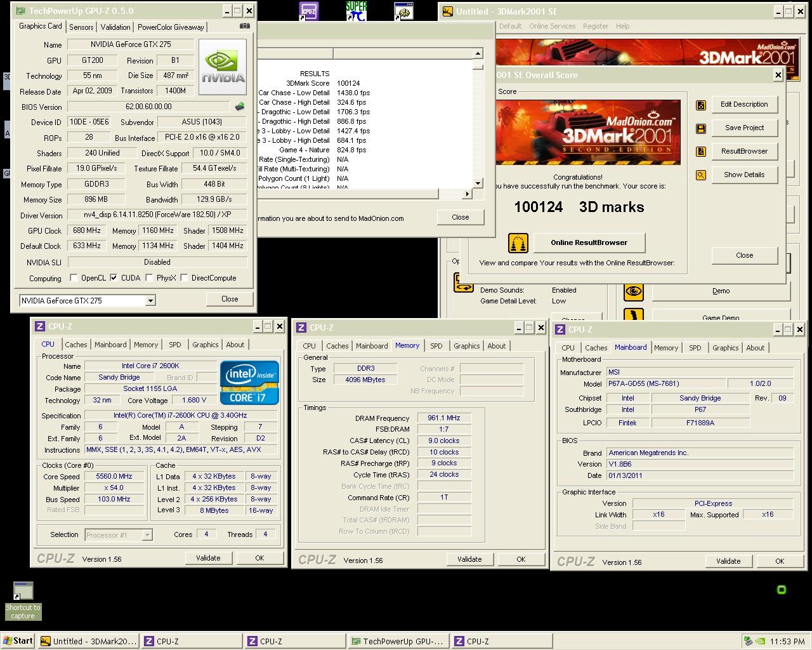This screenshot has width=812, height=650.
Task: Click the eye icon beside Demo button
Action: pos(634,291)
